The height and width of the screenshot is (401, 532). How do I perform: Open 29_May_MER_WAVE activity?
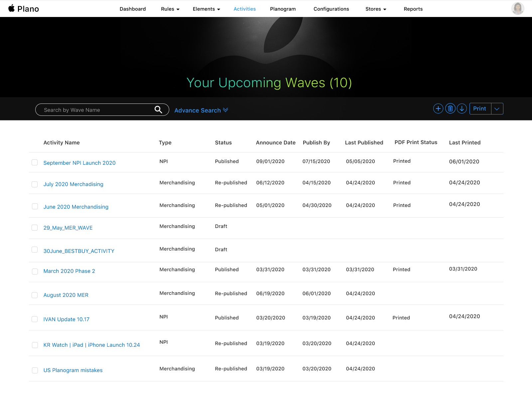(x=68, y=228)
